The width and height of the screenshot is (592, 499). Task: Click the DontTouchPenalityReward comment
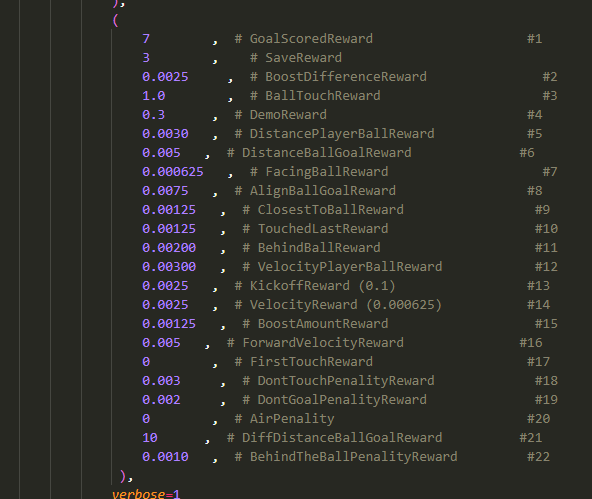pos(338,380)
